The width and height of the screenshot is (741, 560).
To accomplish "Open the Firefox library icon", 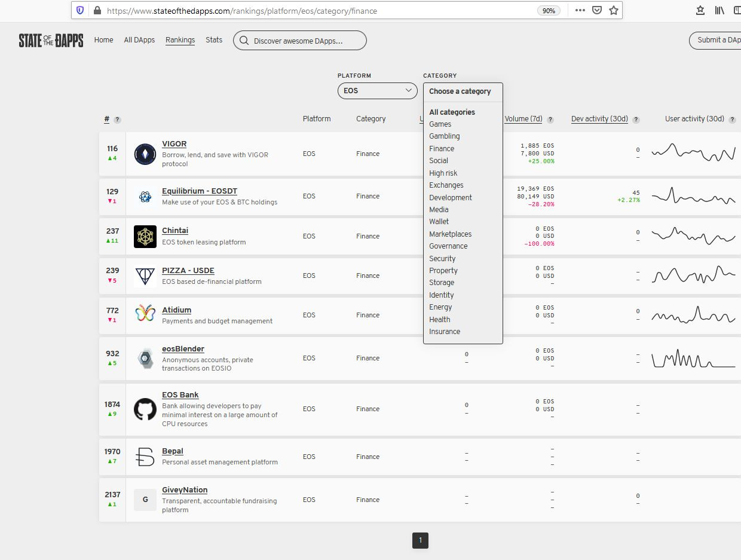I will [x=719, y=10].
